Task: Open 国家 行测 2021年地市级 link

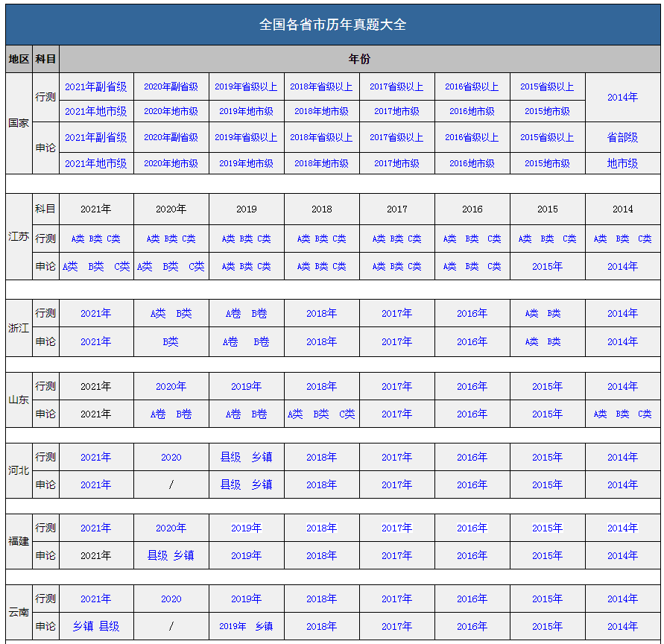Action: pos(95,111)
